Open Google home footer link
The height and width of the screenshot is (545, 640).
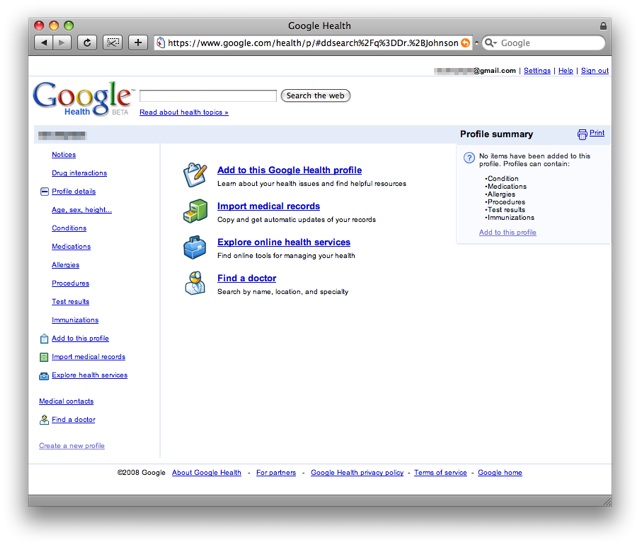(x=500, y=473)
